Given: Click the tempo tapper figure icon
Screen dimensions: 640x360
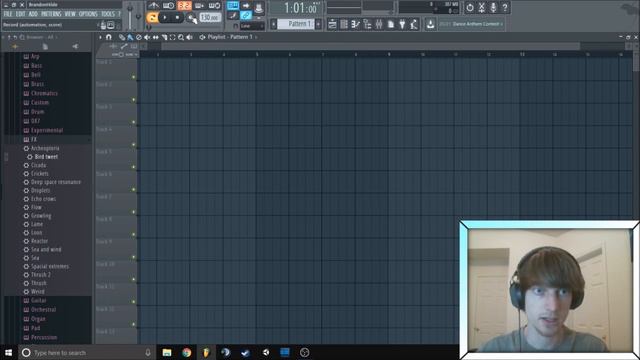Looking at the screenshot, I should click(x=414, y=24).
